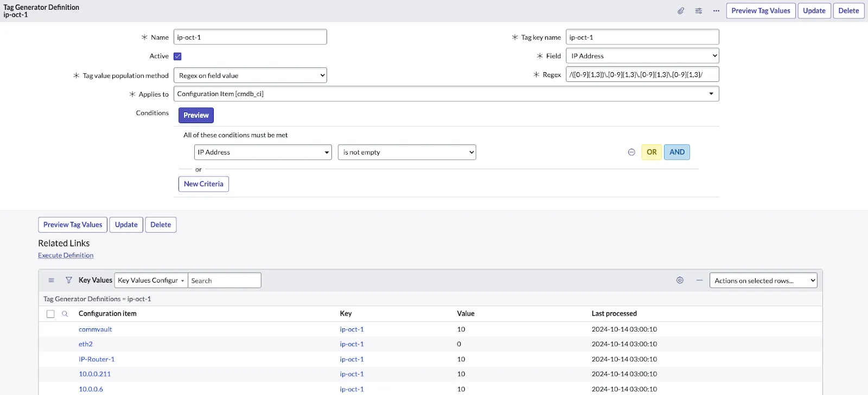Open the 'is not empty' operator dropdown
868x395 pixels.
coord(407,152)
